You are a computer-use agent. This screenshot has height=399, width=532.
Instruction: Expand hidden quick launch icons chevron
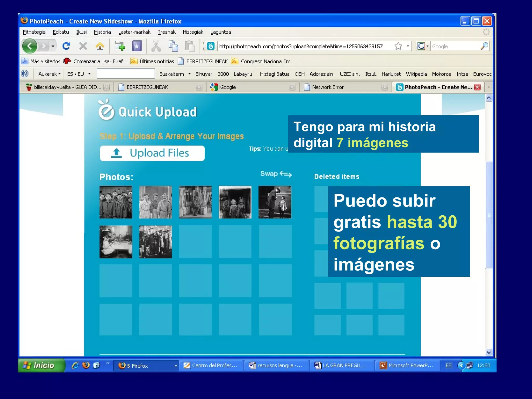pyautogui.click(x=108, y=363)
